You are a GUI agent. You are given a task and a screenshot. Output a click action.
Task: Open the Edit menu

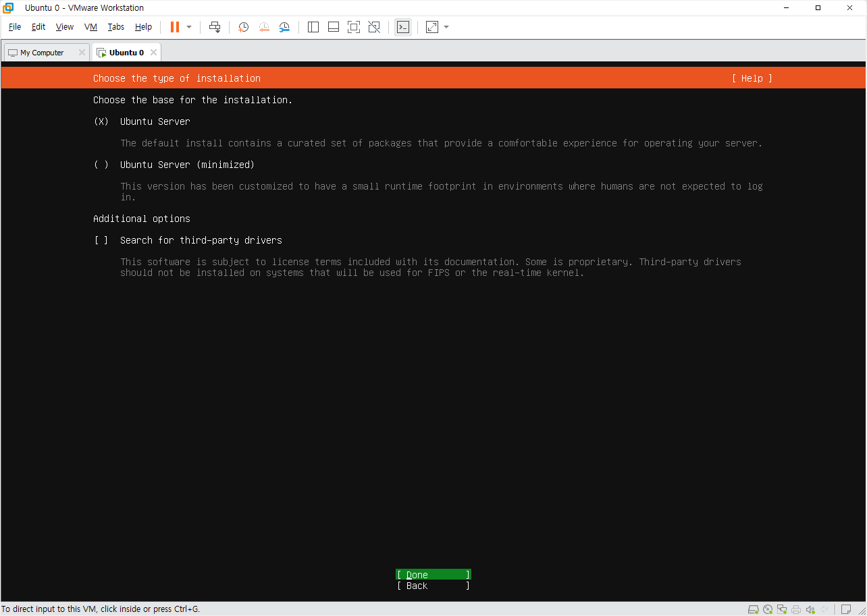click(x=38, y=27)
